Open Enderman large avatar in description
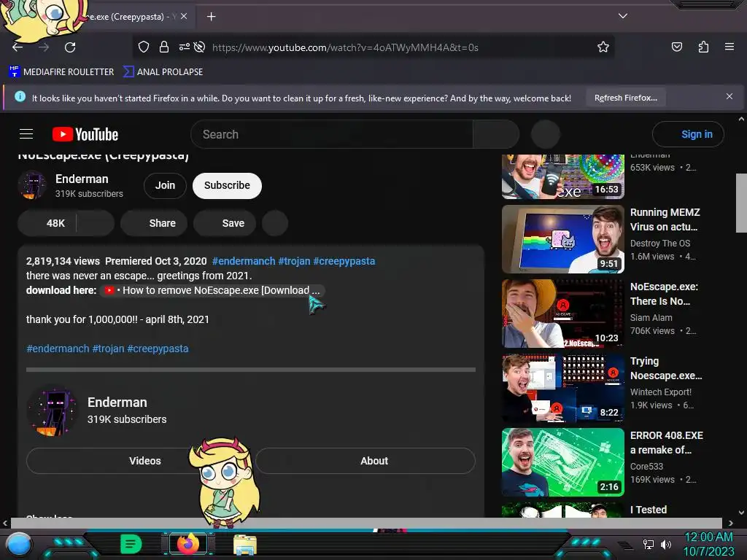747x560 pixels. (53, 411)
